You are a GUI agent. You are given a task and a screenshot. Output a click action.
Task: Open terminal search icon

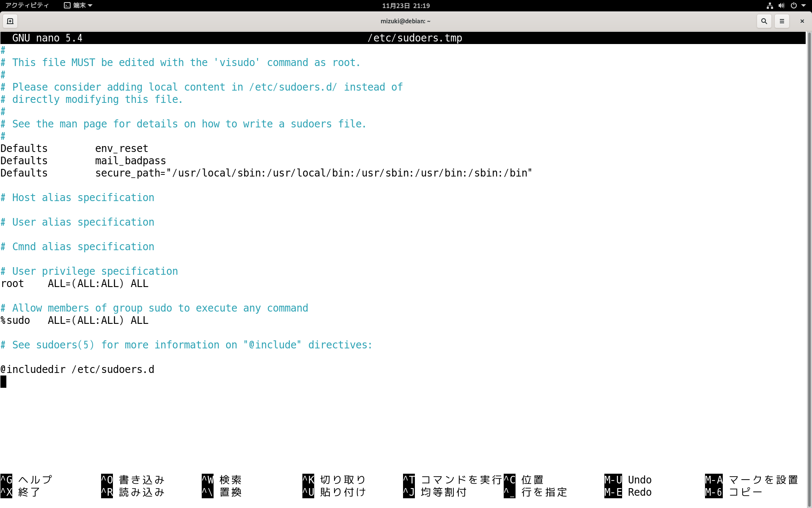coord(764,21)
